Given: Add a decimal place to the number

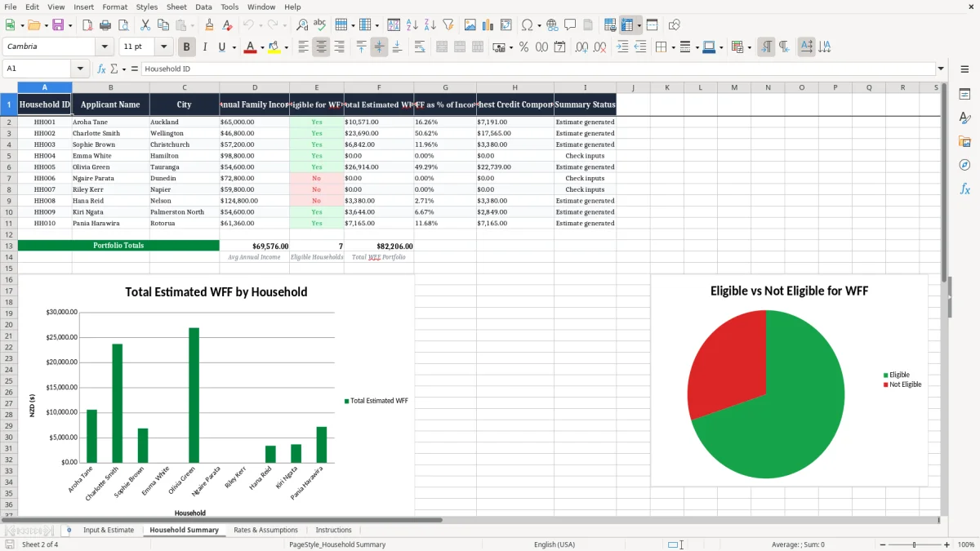Looking at the screenshot, I should point(582,47).
